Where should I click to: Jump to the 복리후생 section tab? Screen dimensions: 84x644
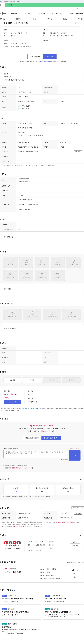[49, 19]
